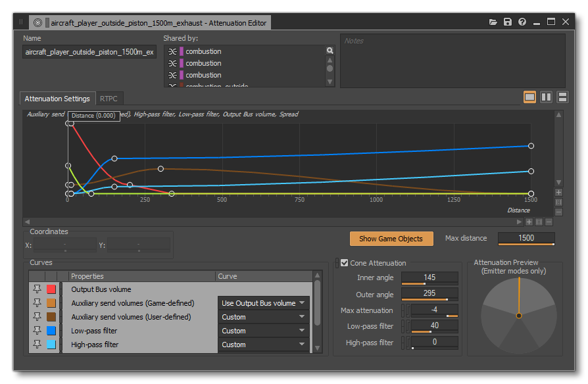Click into the Notes text field
The width and height of the screenshot is (588, 384).
[453, 60]
